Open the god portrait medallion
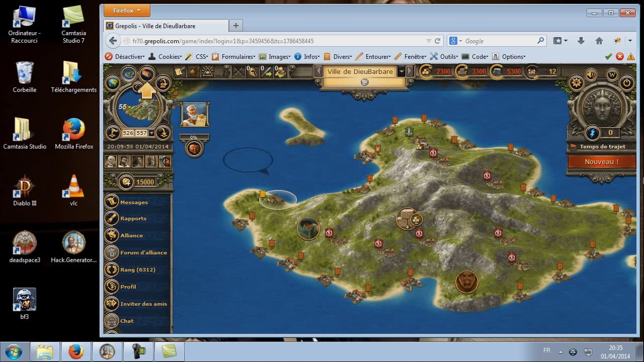 (601, 107)
